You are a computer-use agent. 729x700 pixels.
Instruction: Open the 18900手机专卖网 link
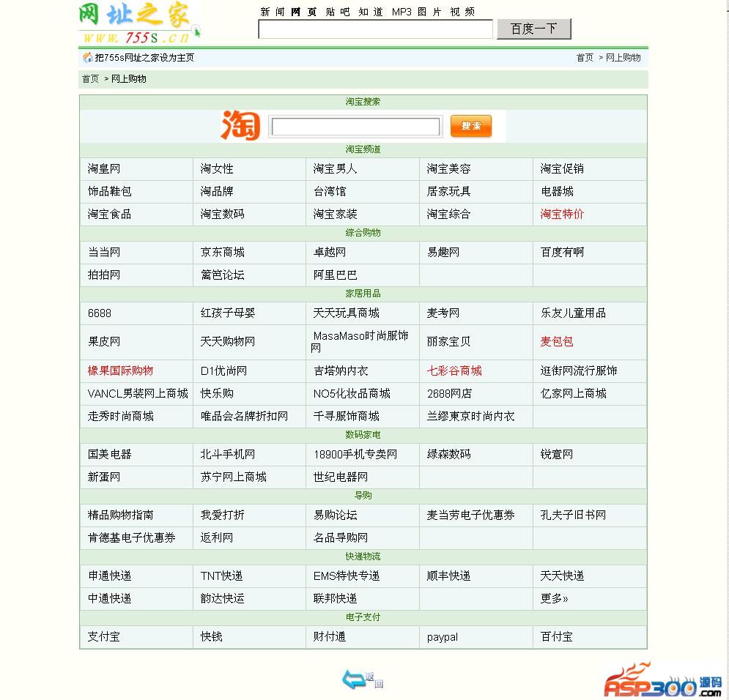tap(355, 454)
